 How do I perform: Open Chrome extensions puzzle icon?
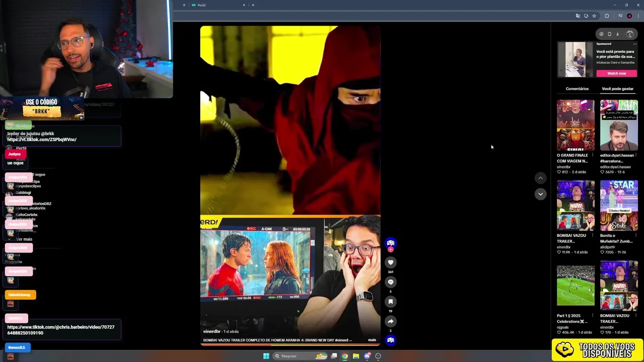point(607,16)
